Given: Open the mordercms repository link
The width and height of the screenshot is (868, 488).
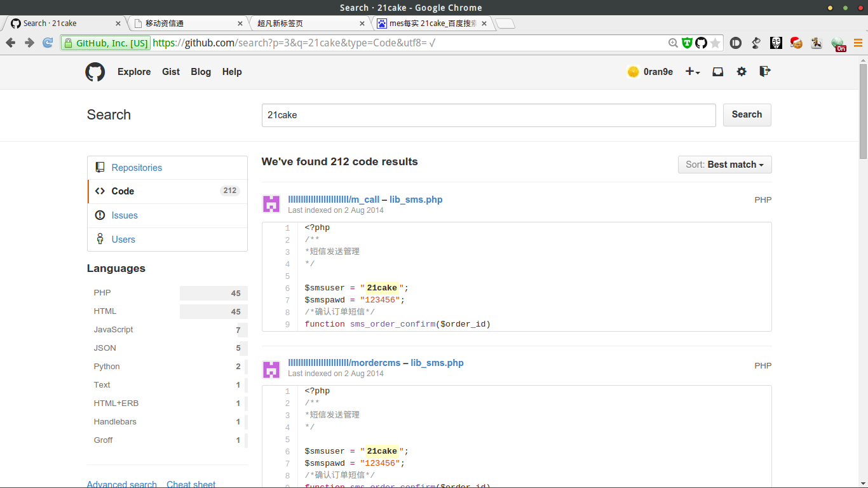Looking at the screenshot, I should tap(344, 363).
